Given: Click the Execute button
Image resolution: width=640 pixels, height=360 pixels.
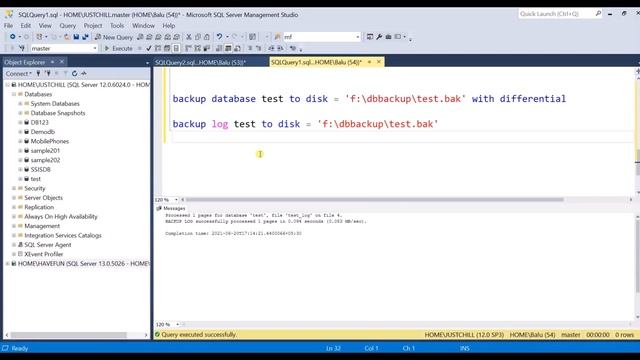Looking at the screenshot, I should (x=118, y=48).
